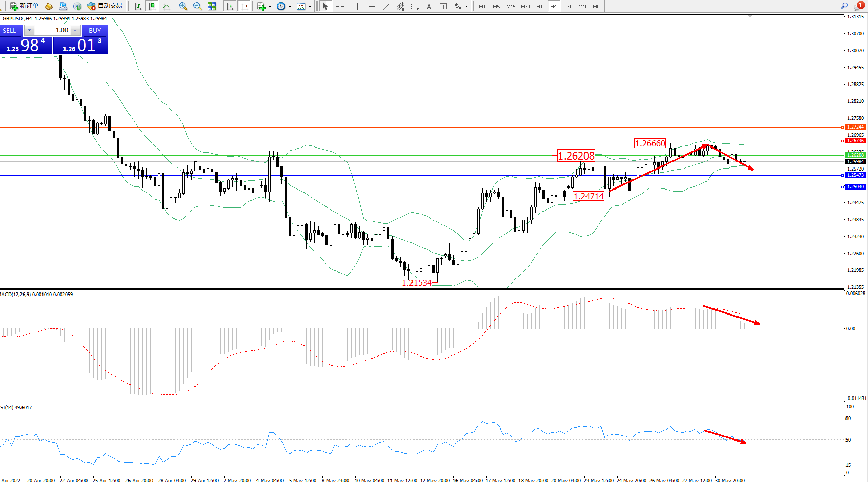Select the line chart display icon
Image resolution: width=868 pixels, height=482 pixels.
(x=166, y=6)
